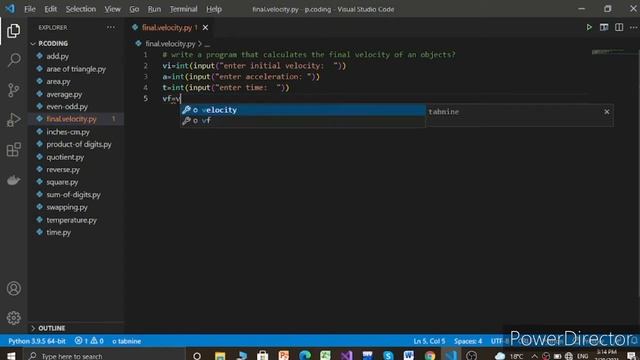This screenshot has width=640, height=360.
Task: Open Source Control view
Action: (13, 90)
